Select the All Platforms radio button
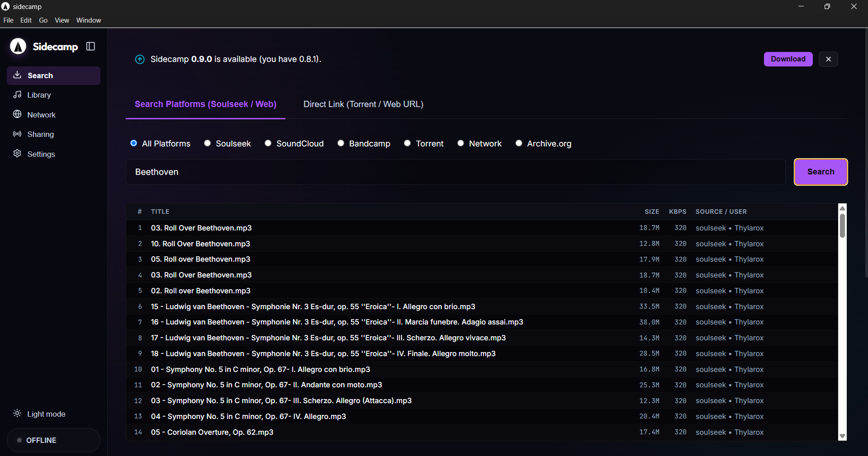The height and width of the screenshot is (456, 868). coord(134,143)
